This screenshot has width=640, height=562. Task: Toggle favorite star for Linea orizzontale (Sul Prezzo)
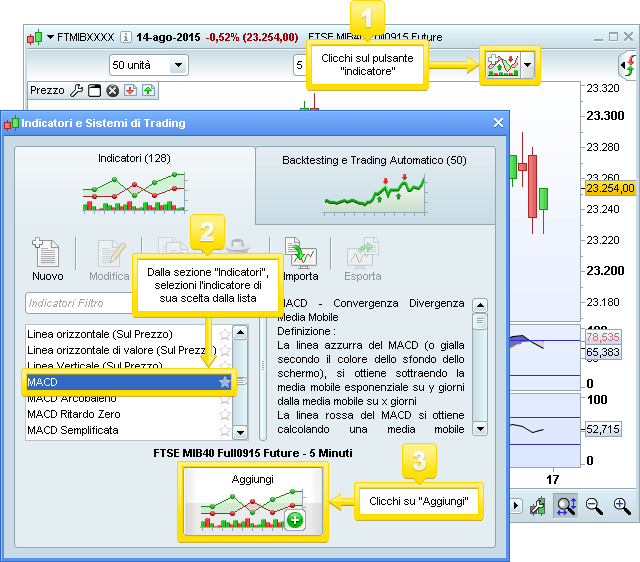tap(224, 334)
